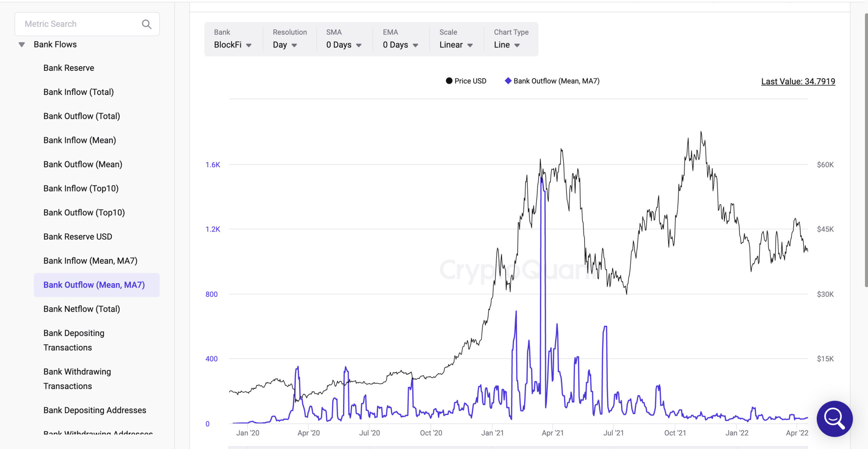Select highlighted Bank Outflow (Mean, MA7) item

(97, 285)
